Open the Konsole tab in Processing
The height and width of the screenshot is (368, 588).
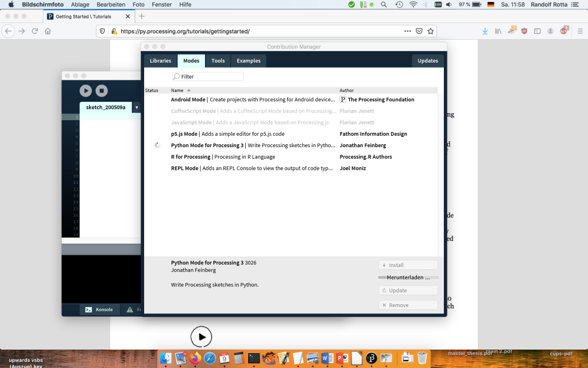(99, 309)
